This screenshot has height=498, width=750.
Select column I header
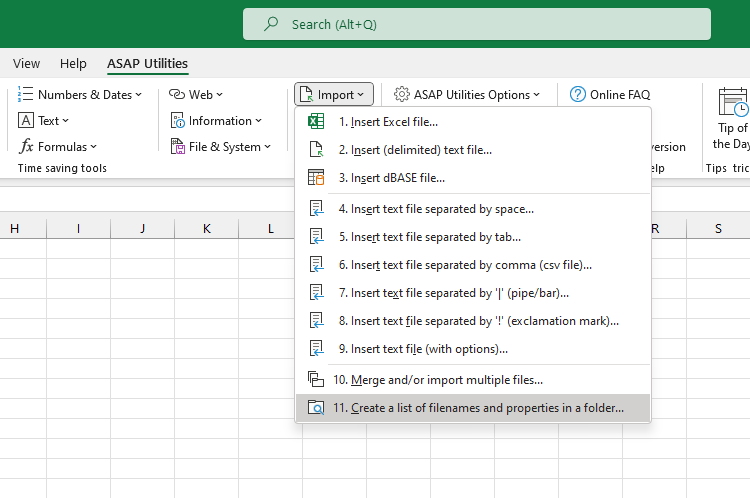click(x=78, y=229)
